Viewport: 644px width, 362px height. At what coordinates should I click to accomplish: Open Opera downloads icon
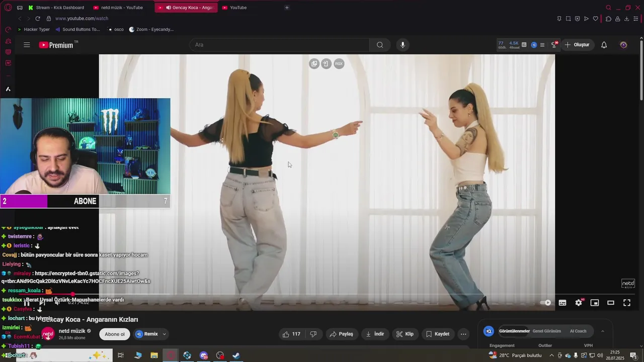(626, 19)
